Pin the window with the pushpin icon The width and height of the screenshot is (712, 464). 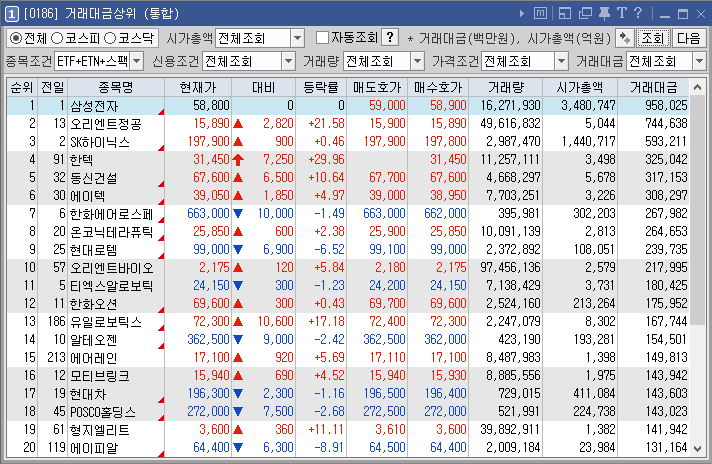(x=604, y=13)
